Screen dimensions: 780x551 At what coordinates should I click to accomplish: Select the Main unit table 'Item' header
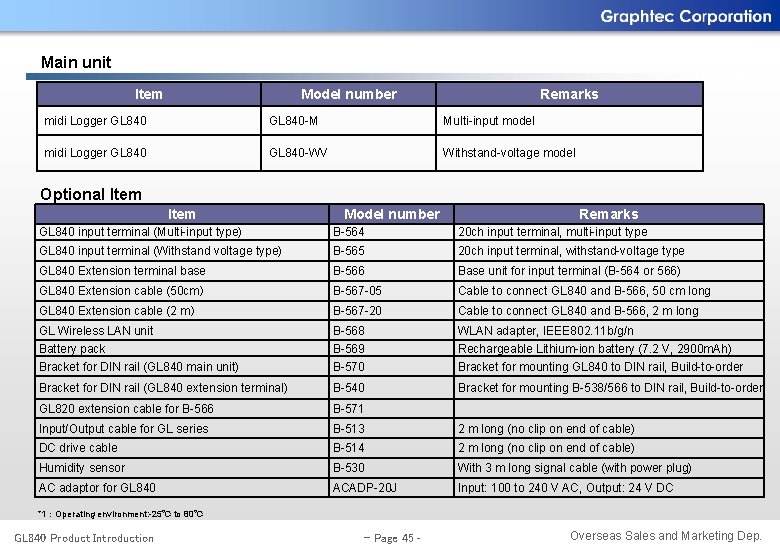click(x=148, y=94)
